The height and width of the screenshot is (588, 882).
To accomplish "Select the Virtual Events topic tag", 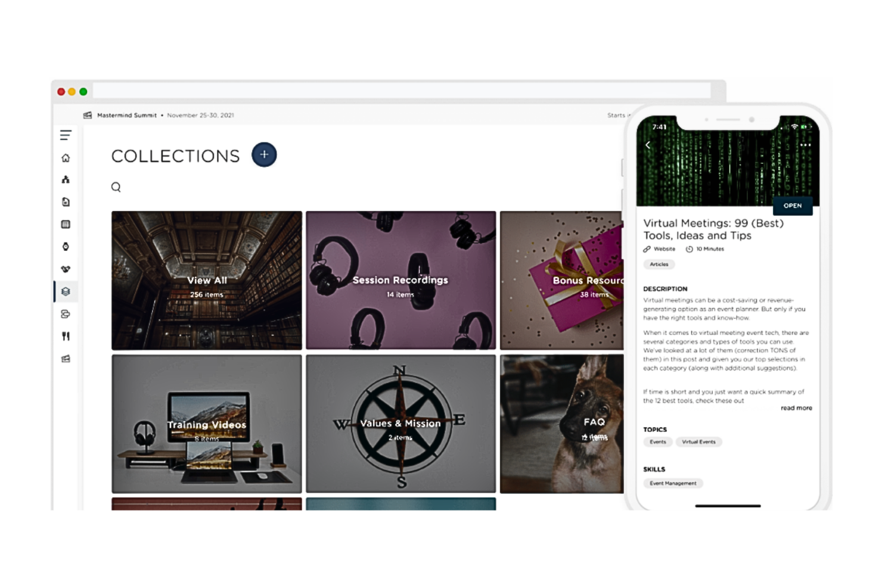I will point(698,442).
